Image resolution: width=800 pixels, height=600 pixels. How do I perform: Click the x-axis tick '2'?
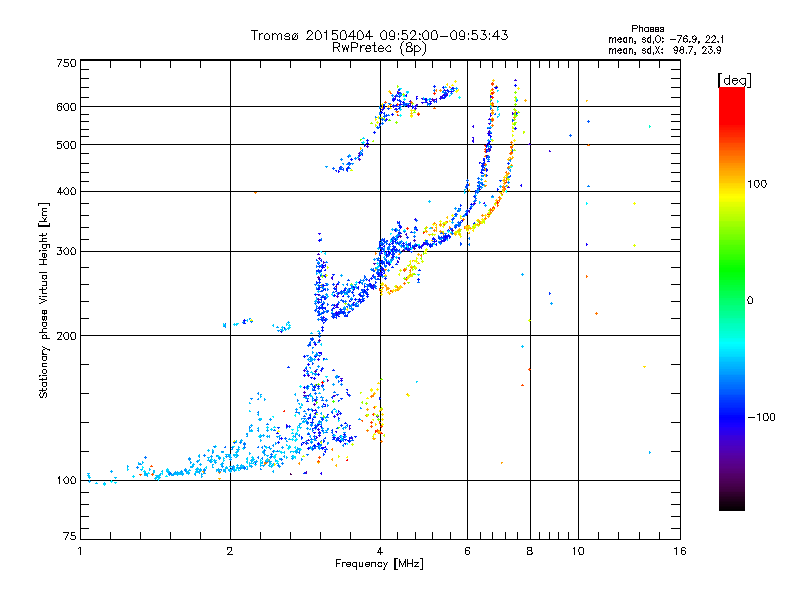[x=230, y=551]
